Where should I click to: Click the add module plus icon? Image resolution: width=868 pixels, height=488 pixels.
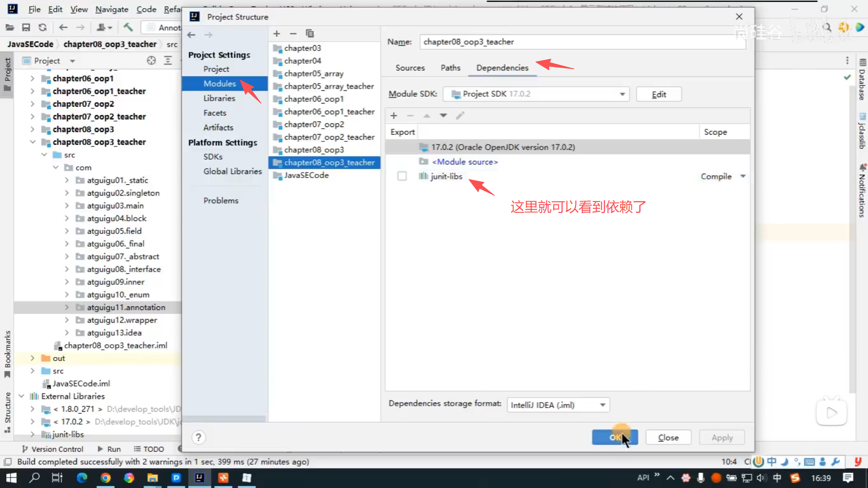click(277, 33)
